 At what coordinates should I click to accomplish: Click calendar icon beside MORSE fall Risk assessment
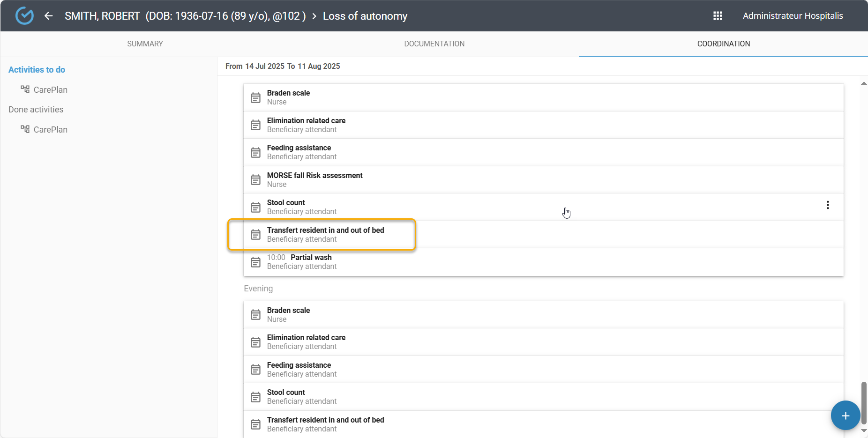pos(255,180)
